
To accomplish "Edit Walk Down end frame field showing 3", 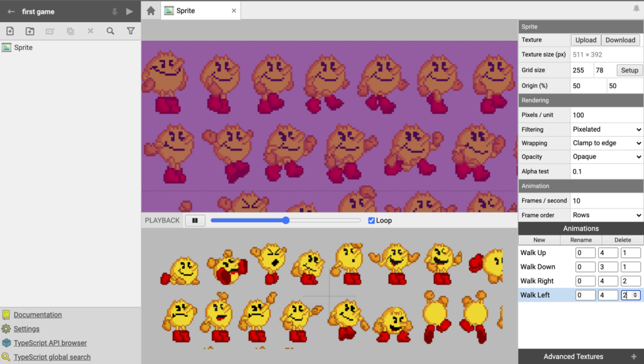I will click(608, 267).
